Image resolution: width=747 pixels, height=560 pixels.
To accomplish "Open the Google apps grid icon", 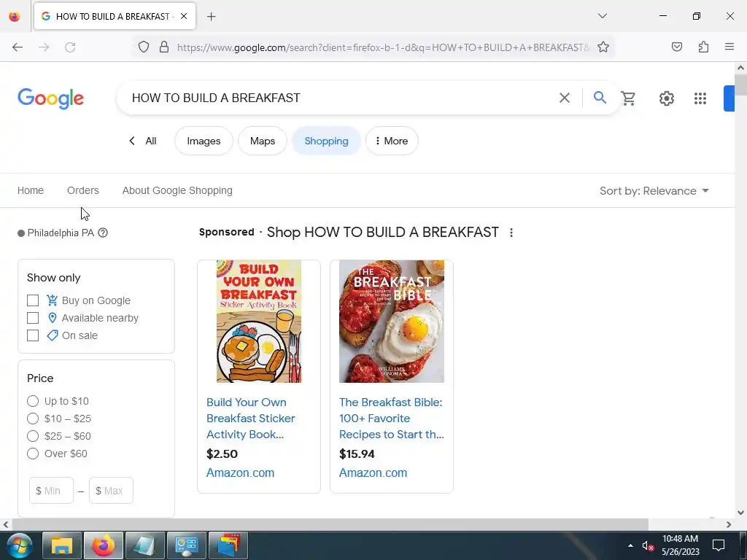I will 700,98.
